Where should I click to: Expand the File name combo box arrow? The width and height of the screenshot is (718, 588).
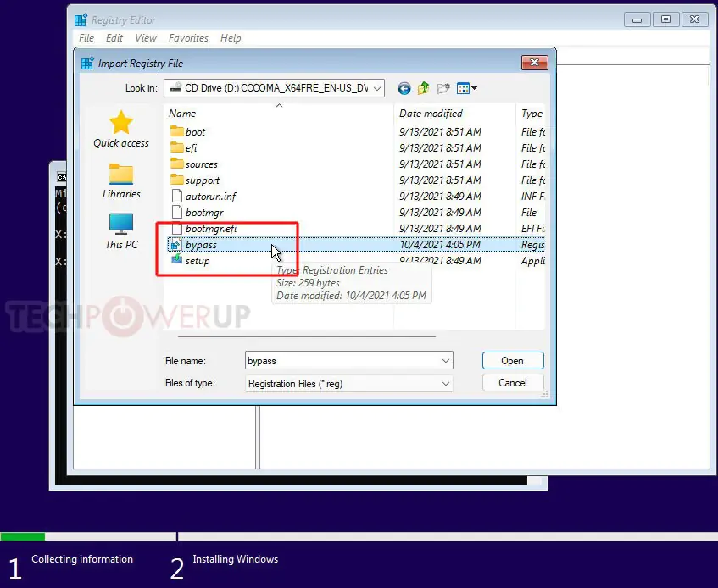pyautogui.click(x=446, y=361)
